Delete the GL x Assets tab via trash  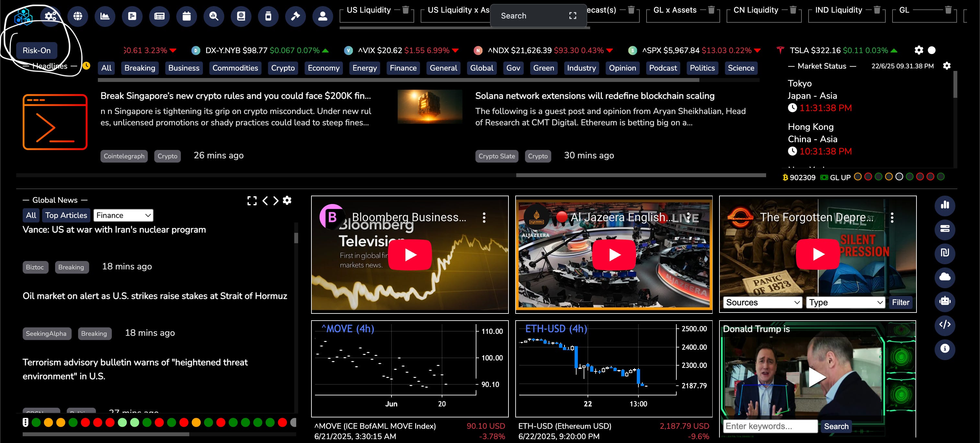click(711, 10)
